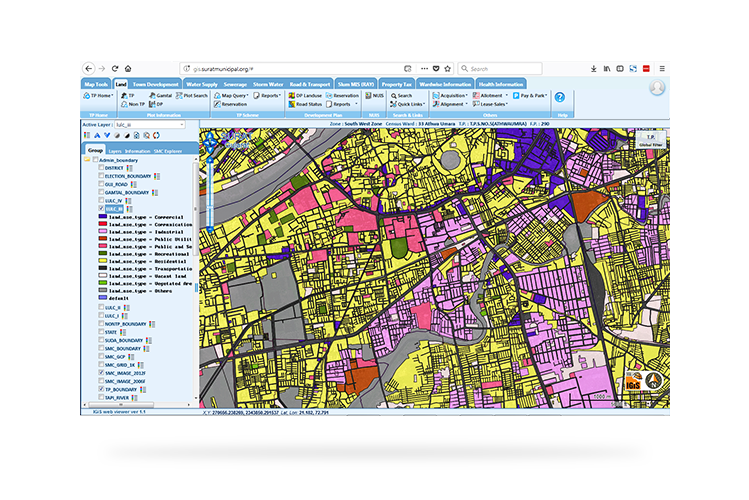Image resolution: width=749 pixels, height=500 pixels.
Task: Open the Active Layer dropdown
Action: pos(150,125)
